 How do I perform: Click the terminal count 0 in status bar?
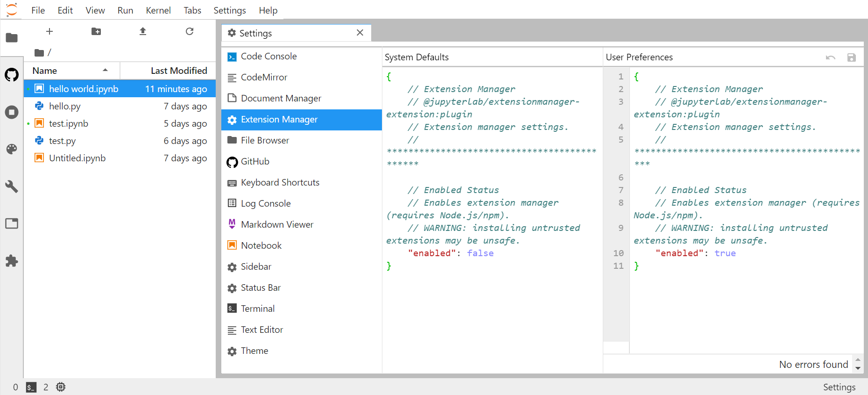point(15,387)
